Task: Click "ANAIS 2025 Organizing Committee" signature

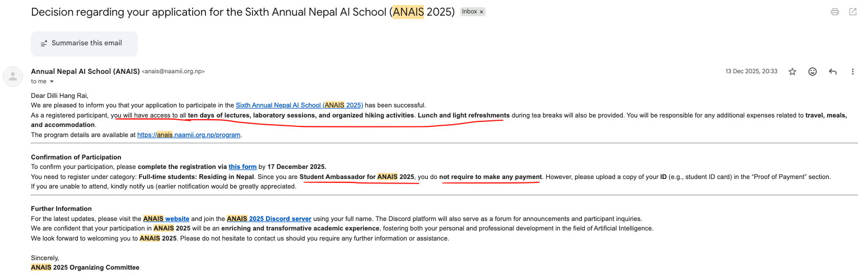Action: [x=85, y=267]
